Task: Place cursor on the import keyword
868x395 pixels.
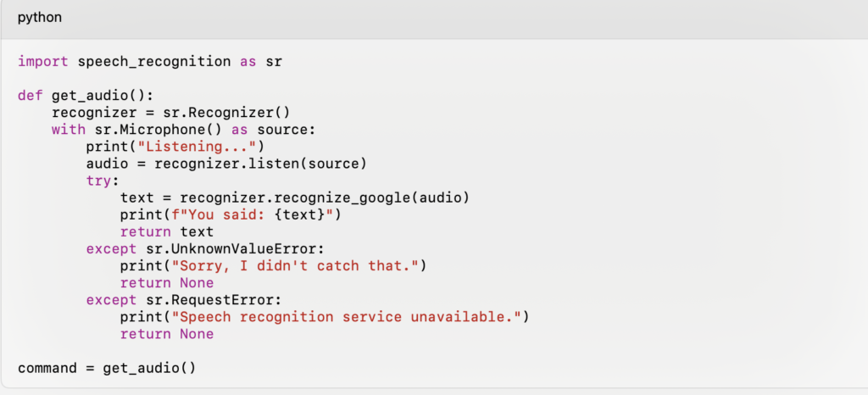Action: click(x=43, y=61)
